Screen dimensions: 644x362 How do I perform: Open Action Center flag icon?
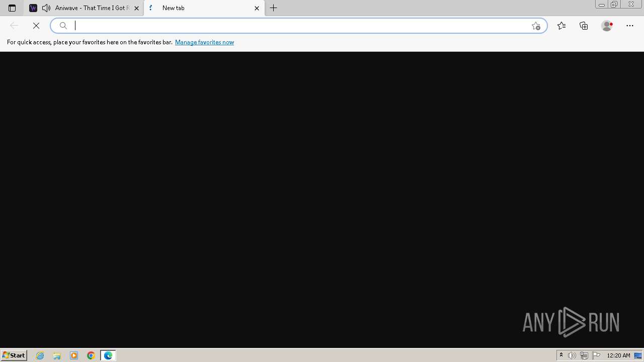click(596, 355)
